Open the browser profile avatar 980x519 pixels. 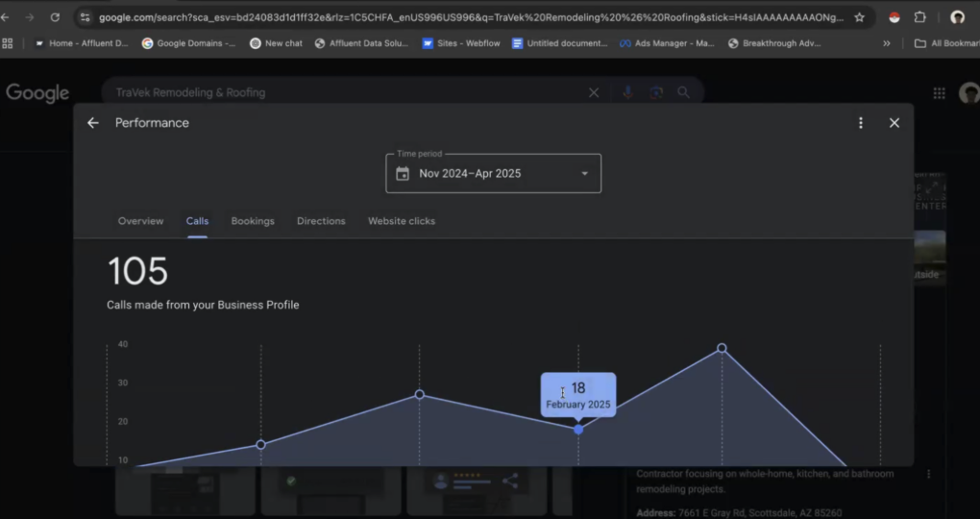click(958, 17)
